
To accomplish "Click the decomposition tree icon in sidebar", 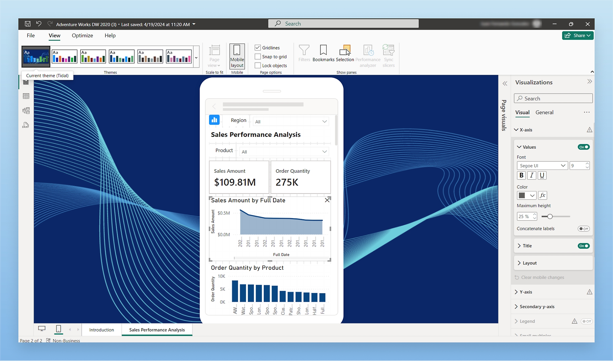I will [x=26, y=111].
